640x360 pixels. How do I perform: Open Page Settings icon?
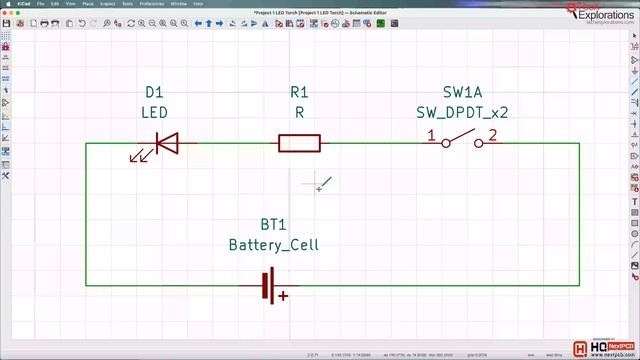33,24
